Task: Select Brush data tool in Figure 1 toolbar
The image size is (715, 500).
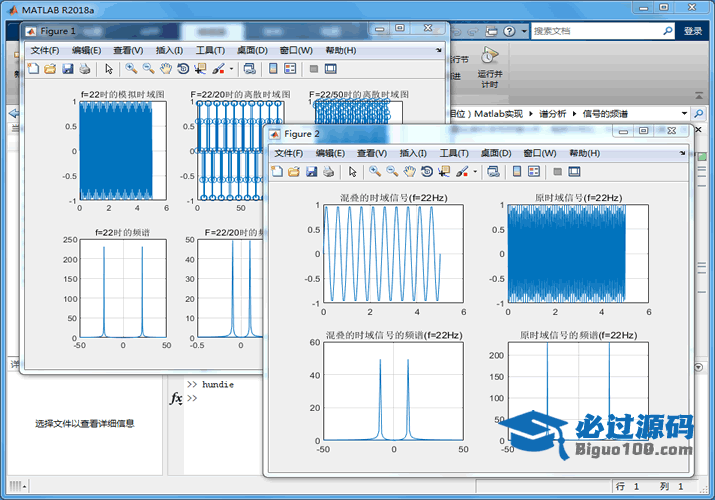Action: (x=218, y=69)
